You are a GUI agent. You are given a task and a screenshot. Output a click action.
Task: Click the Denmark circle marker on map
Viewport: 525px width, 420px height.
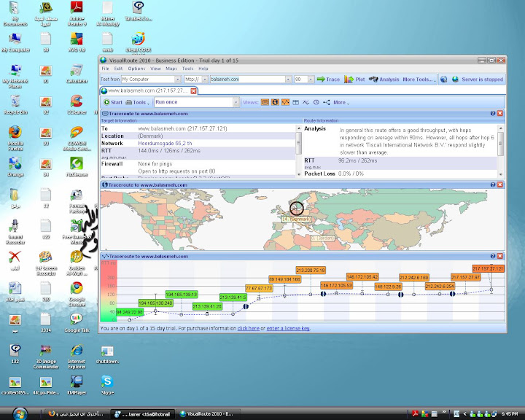click(296, 209)
